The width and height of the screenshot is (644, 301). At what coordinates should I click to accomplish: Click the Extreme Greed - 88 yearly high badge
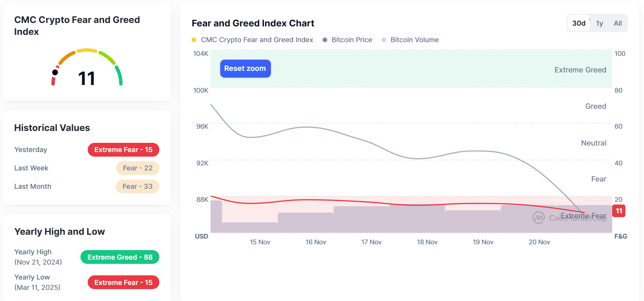pos(120,257)
